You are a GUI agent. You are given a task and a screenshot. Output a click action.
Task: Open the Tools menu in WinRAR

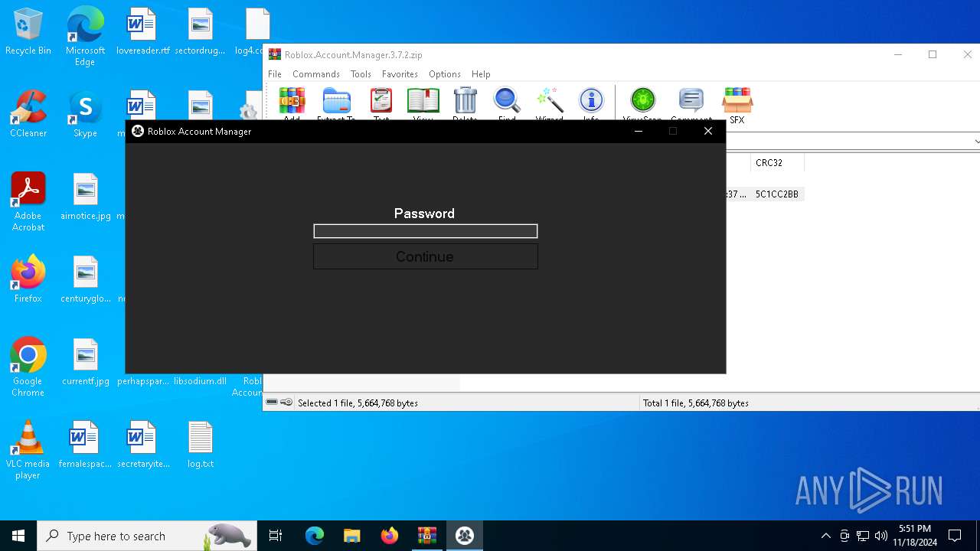click(361, 74)
